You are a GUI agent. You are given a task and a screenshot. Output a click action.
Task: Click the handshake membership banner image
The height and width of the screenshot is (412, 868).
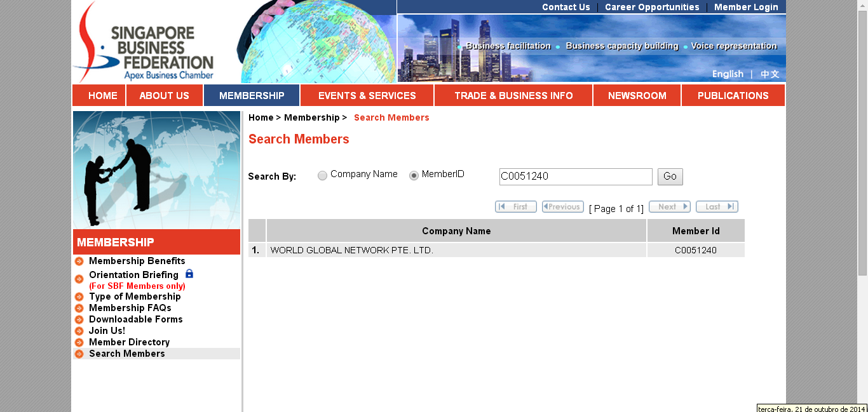click(x=156, y=169)
